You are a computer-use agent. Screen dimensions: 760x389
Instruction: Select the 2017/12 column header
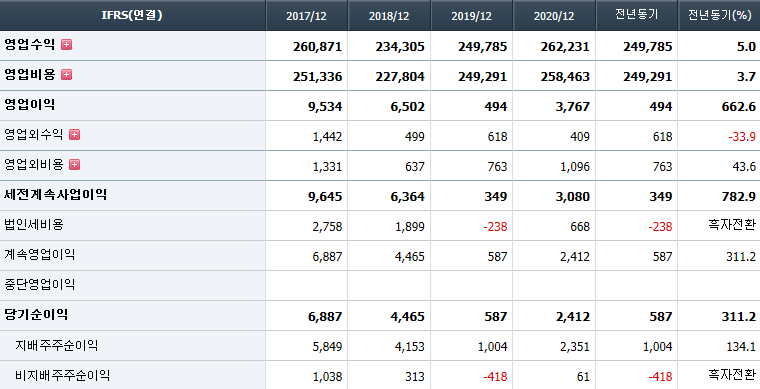click(306, 16)
